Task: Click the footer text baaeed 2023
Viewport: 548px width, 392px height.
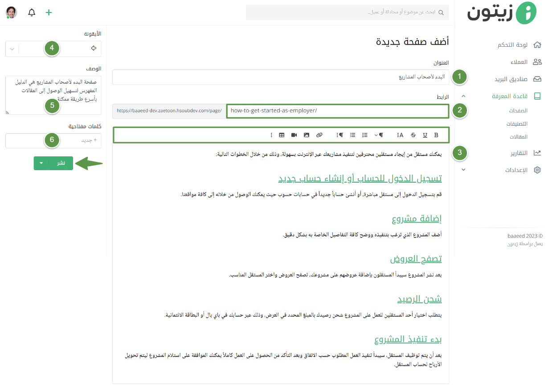Action: (525, 236)
